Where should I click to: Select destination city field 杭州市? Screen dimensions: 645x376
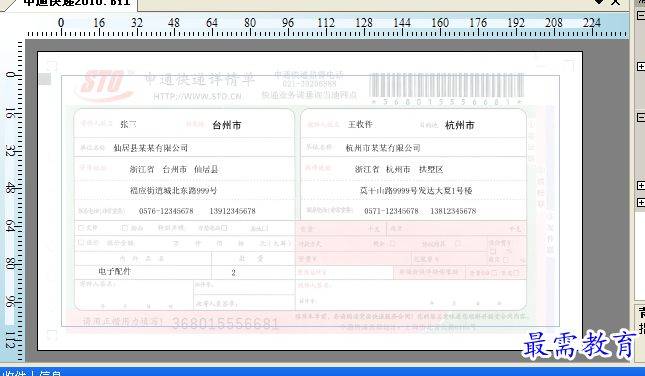(x=460, y=125)
